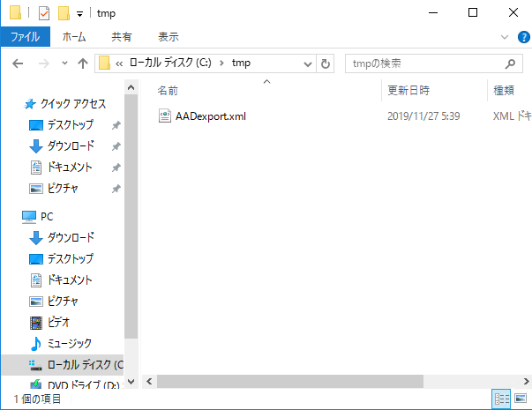Open the 表示 ribbon tab

click(169, 37)
